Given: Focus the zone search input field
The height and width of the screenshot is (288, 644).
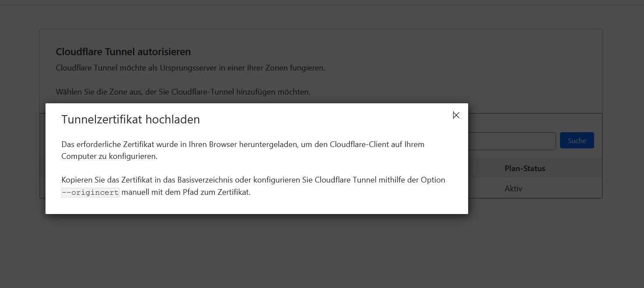Looking at the screenshot, I should (x=512, y=141).
